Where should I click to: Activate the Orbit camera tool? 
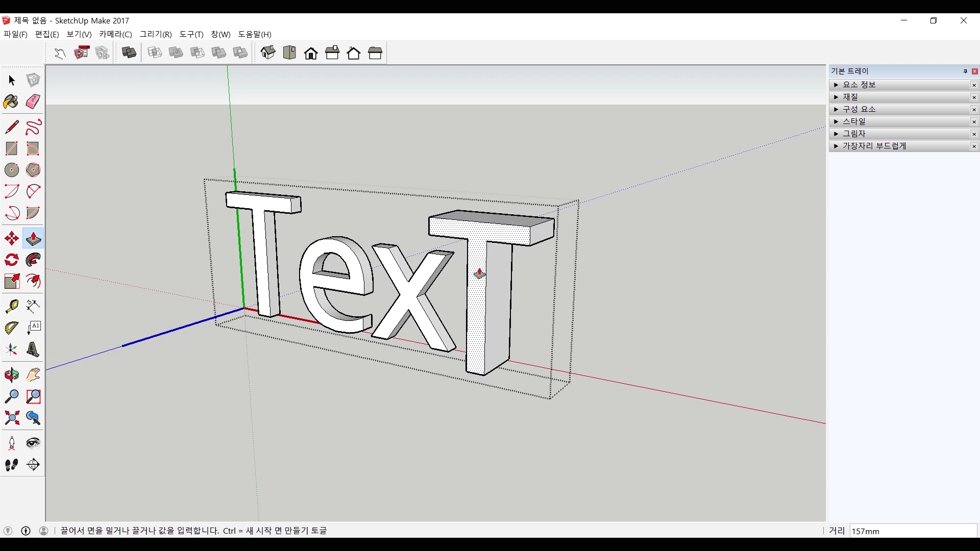click(x=11, y=375)
